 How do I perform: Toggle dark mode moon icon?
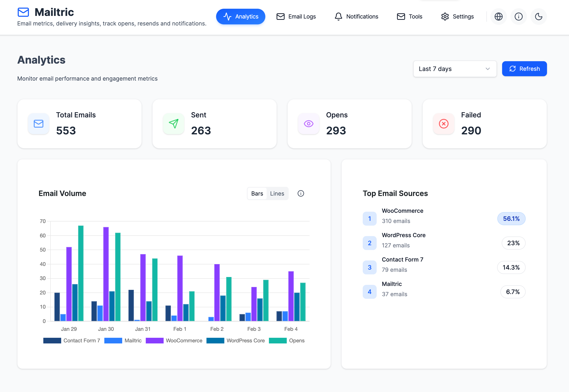(539, 17)
